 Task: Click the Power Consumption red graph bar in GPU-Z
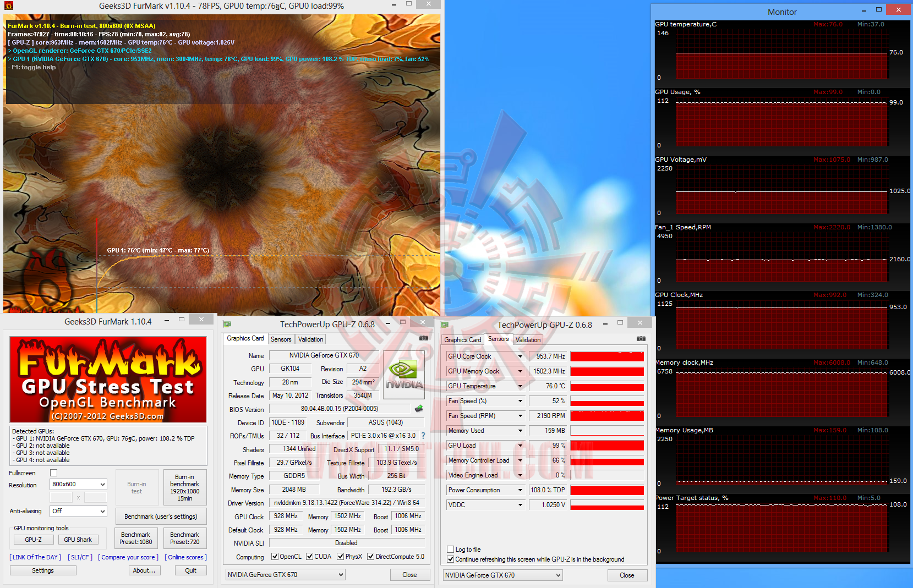(607, 490)
